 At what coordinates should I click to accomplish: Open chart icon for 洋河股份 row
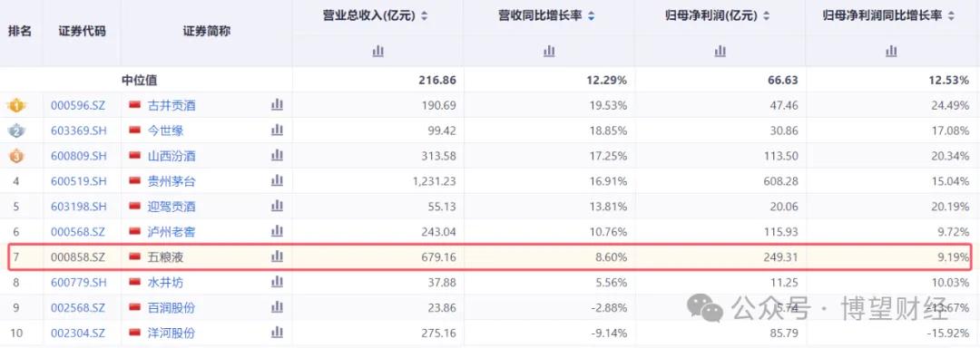click(277, 333)
